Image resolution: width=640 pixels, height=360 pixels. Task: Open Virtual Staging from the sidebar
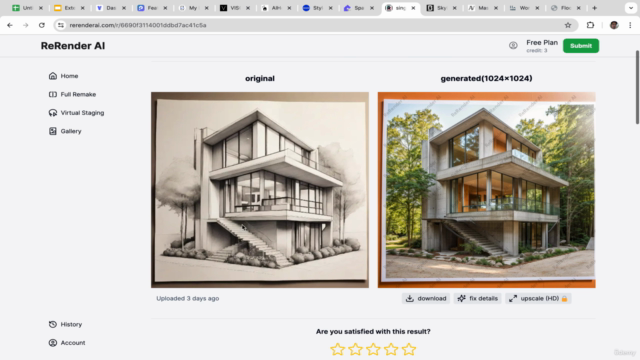76,113
